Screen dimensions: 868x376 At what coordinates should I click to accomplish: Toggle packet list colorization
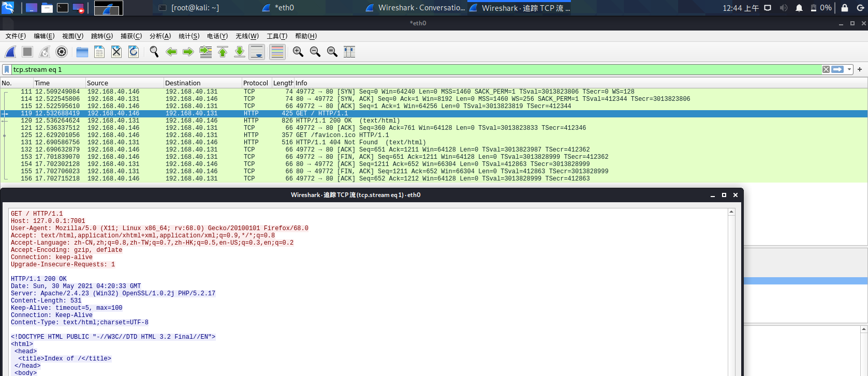click(x=277, y=52)
